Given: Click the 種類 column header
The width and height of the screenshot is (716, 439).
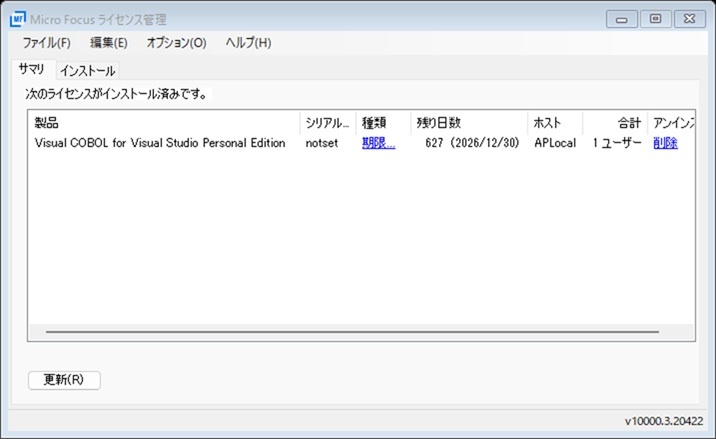Looking at the screenshot, I should point(383,122).
